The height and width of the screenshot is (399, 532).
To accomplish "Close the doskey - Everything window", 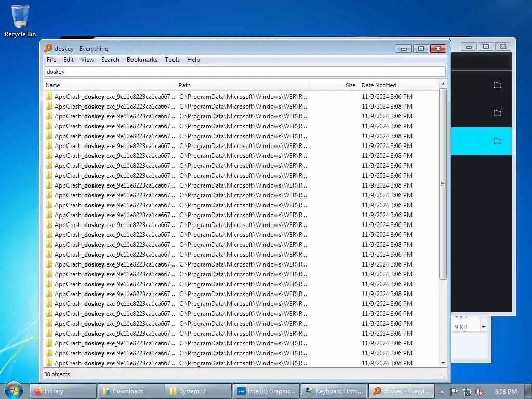I will (x=438, y=48).
